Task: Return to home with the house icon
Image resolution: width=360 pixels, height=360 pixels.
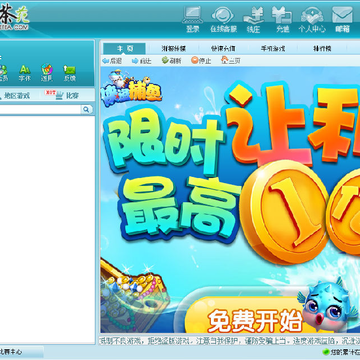Action: (231, 61)
